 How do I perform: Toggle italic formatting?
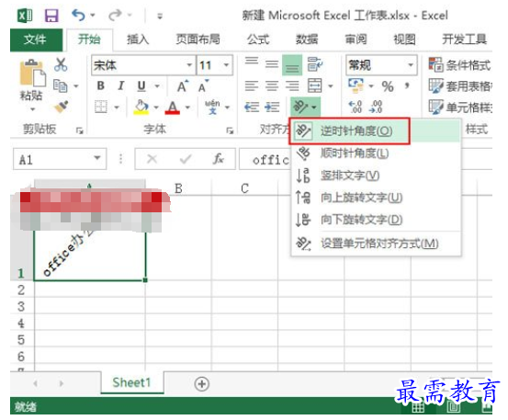click(x=121, y=85)
